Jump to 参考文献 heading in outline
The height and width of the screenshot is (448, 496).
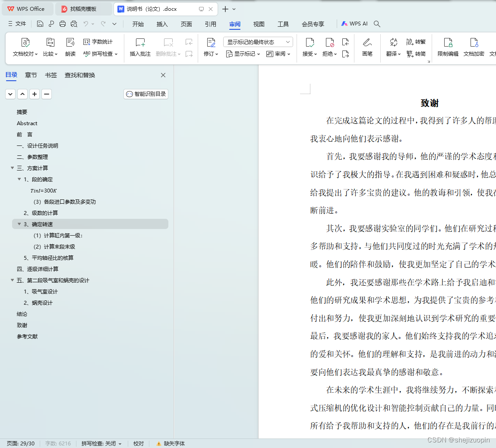click(27, 336)
